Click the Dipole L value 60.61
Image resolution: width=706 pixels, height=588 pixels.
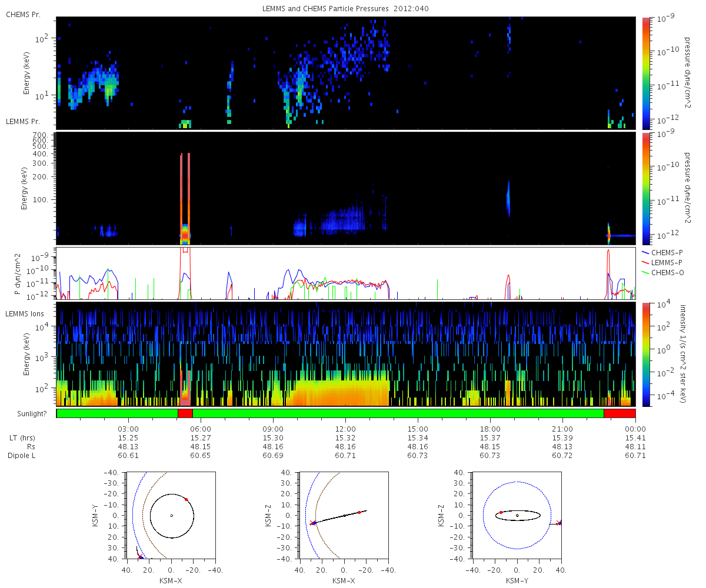[128, 456]
